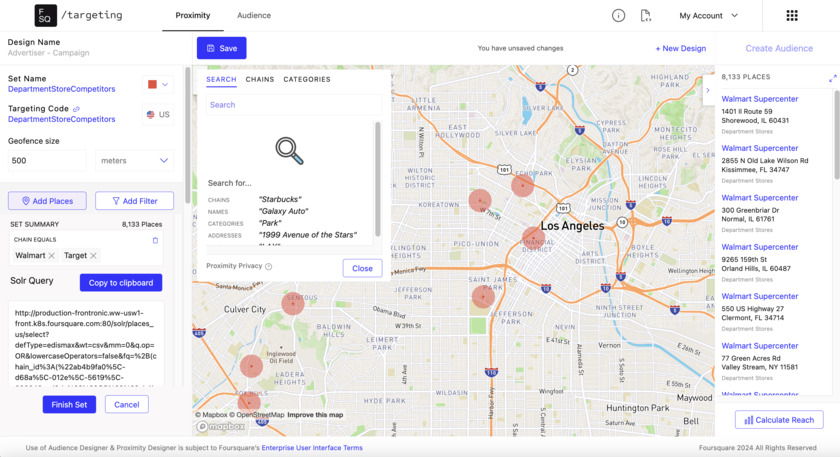Open Walmart Supercenter Valley Stream listing
The width and height of the screenshot is (840, 457).
[x=760, y=346]
